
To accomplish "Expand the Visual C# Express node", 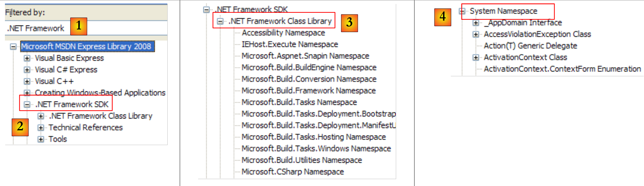I will click(x=27, y=70).
